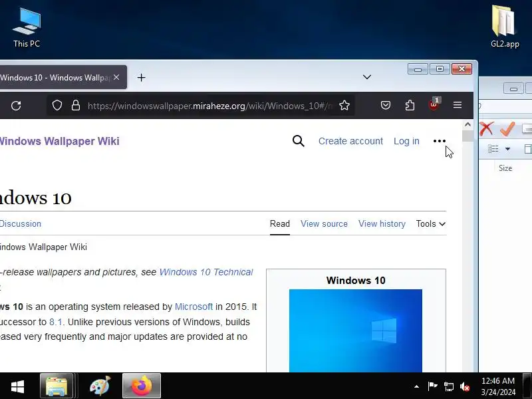The height and width of the screenshot is (399, 532).
Task: Click Create account link
Action: 350,141
